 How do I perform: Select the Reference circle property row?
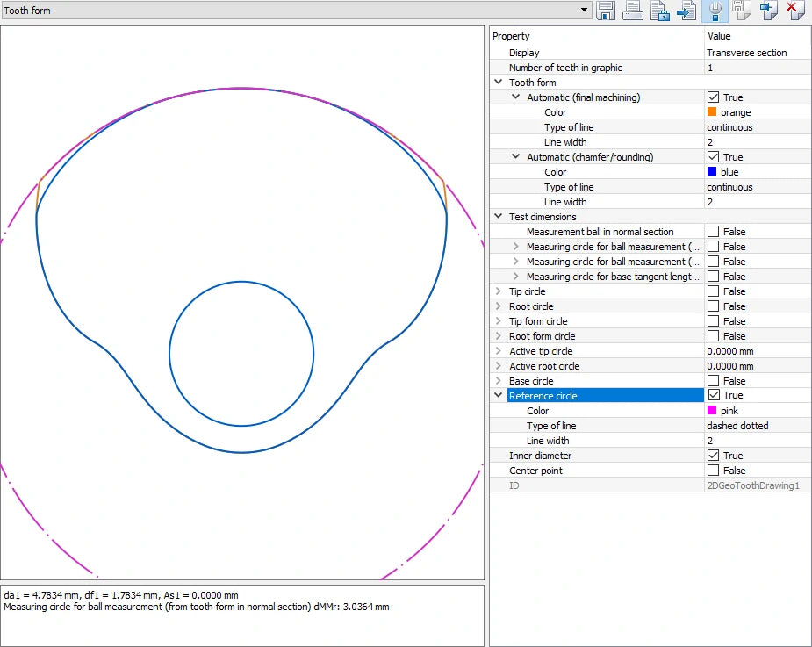(x=604, y=396)
